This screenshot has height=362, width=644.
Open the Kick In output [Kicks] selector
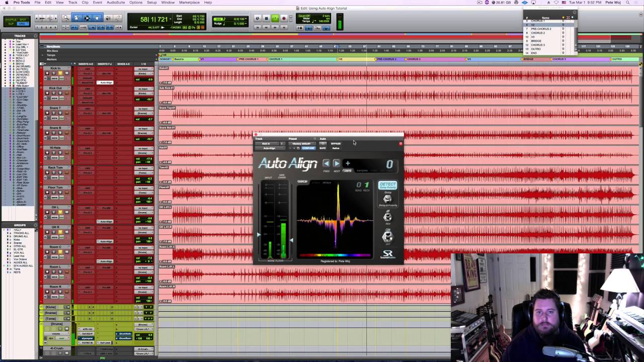coord(144,73)
